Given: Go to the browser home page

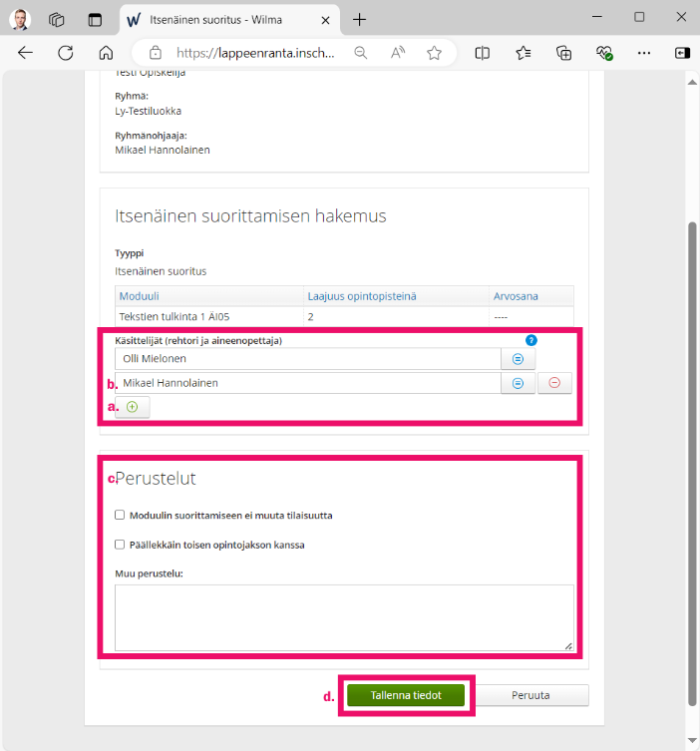Looking at the screenshot, I should coord(106,53).
